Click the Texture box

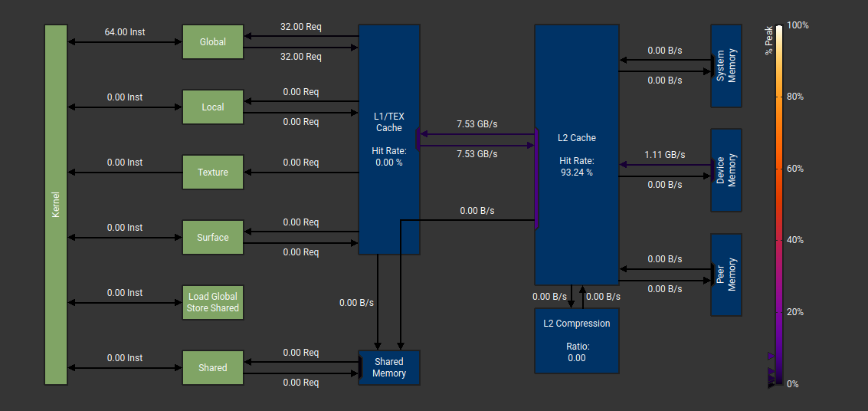point(213,173)
